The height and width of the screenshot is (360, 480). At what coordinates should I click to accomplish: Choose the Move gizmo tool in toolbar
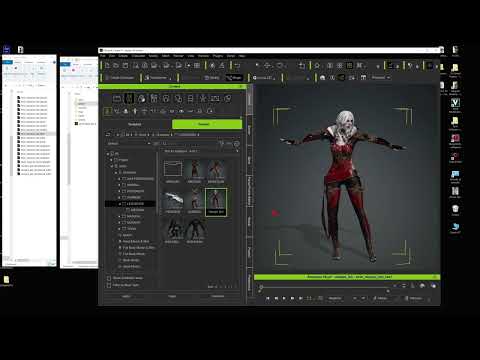[x=267, y=66]
